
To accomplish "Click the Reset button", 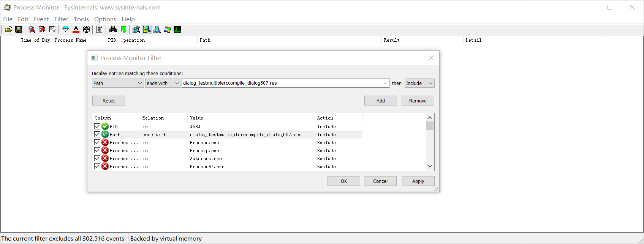I will click(x=109, y=101).
